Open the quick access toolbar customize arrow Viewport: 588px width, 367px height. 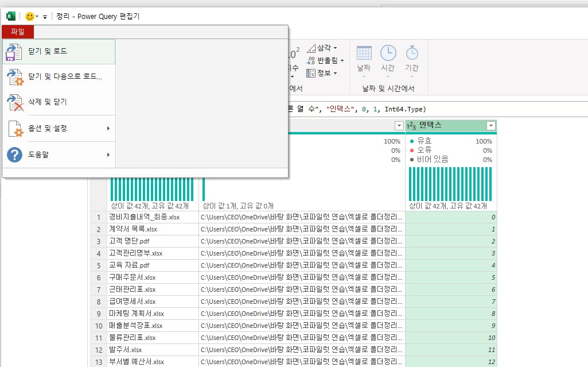click(x=45, y=17)
